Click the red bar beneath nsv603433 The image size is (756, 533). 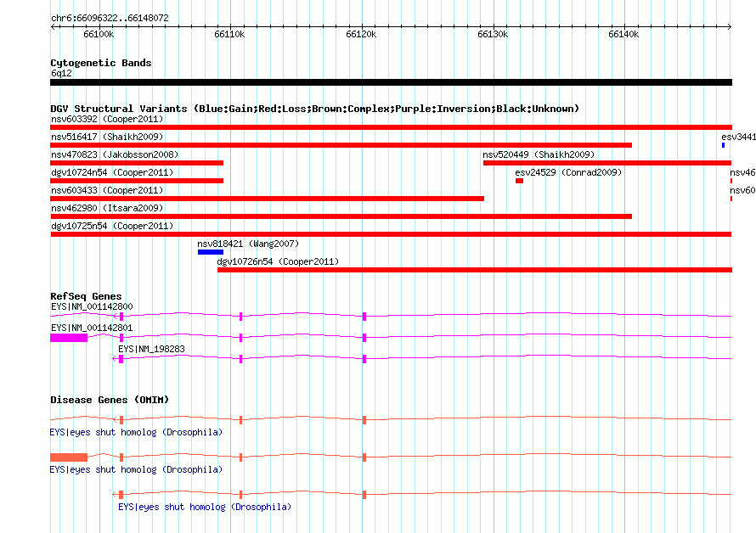click(267, 199)
